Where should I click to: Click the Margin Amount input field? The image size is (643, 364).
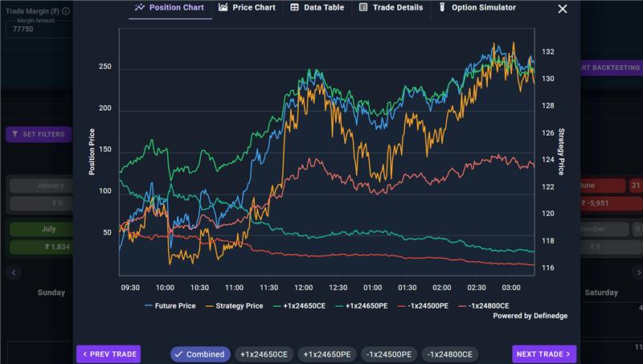[39, 29]
